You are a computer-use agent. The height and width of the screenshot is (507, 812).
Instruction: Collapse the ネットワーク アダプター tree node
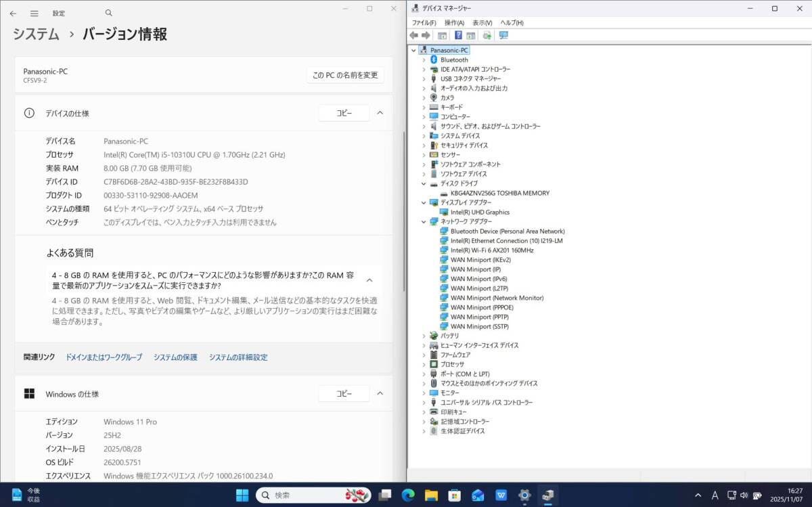click(424, 221)
